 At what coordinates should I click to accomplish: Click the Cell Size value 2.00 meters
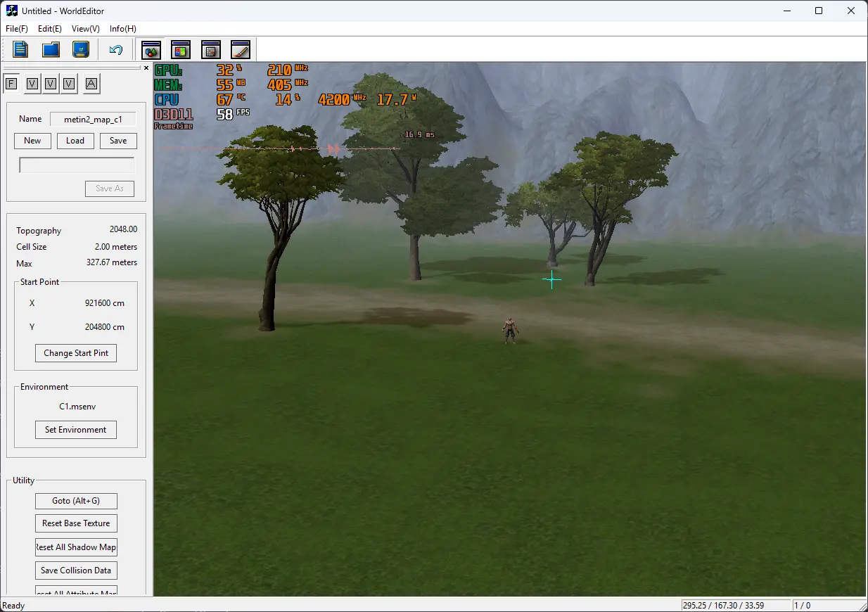tap(116, 247)
